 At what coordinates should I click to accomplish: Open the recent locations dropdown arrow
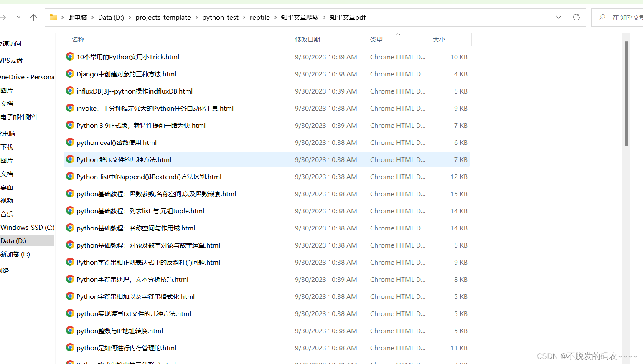point(18,17)
